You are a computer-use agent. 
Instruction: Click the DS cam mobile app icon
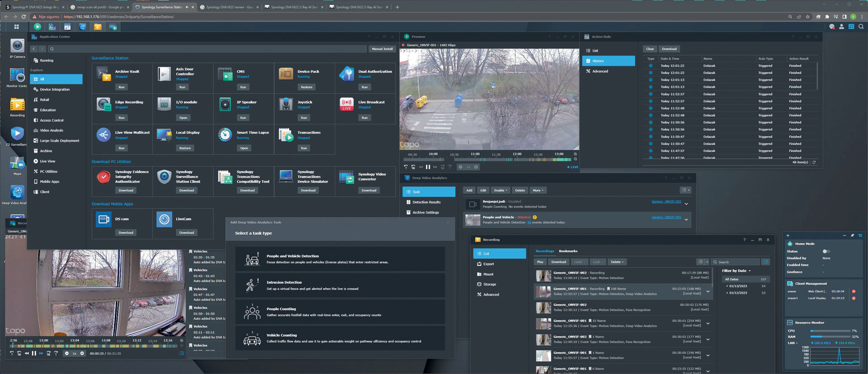pos(104,219)
